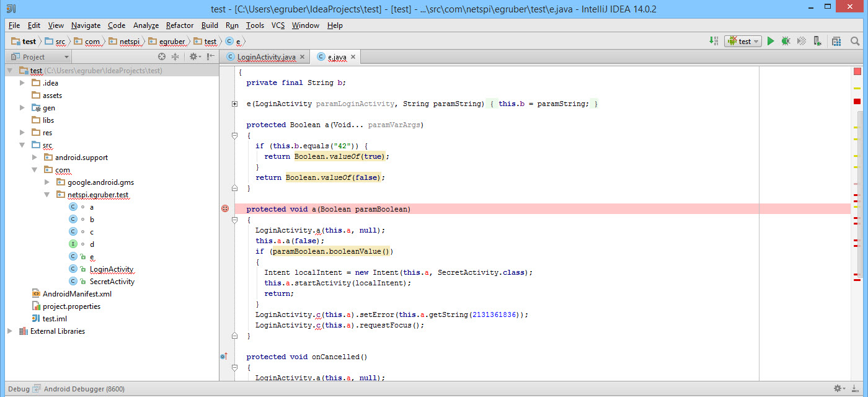This screenshot has height=397, width=868.
Task: Click the Run with Coverage icon
Action: pos(802,41)
